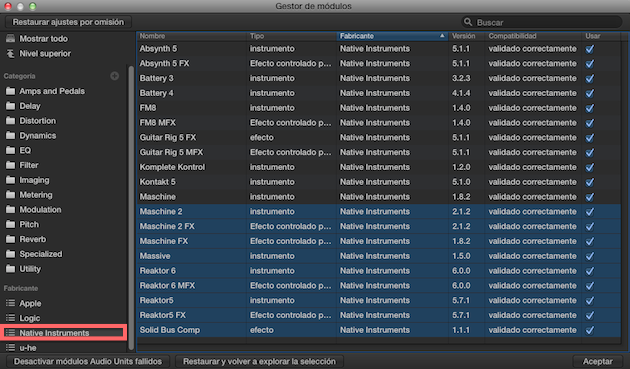Select the FM8 plugin name

[148, 108]
